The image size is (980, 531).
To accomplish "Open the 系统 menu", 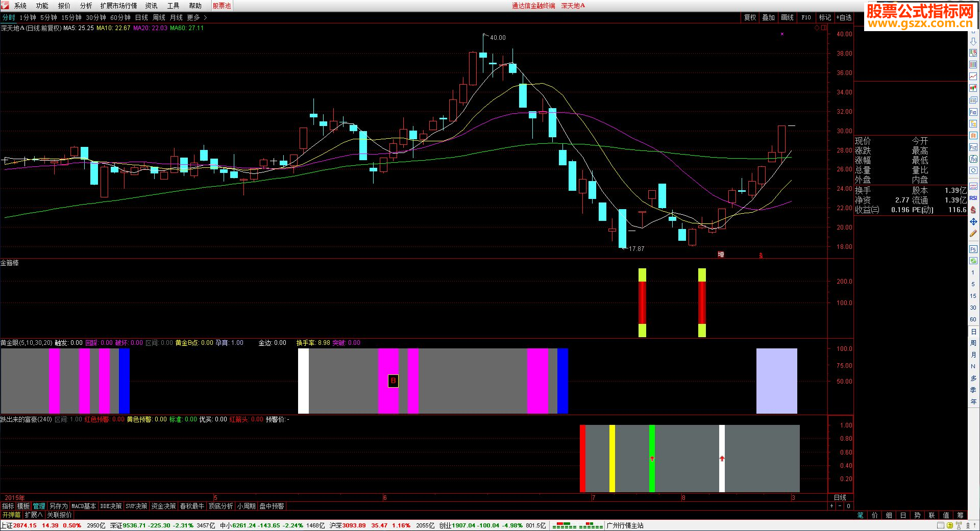I will point(20,6).
